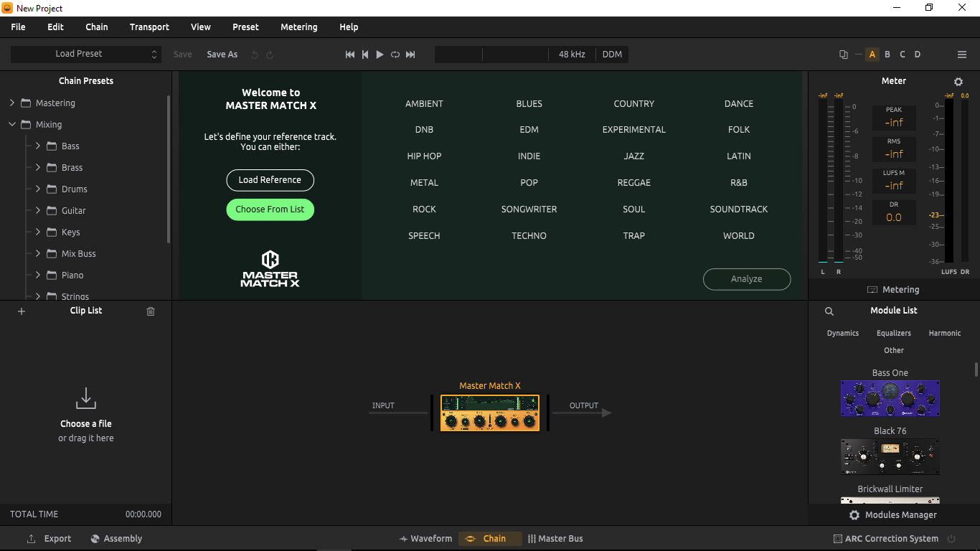Click the Module List scrollbar
Viewport: 980px width, 551px height.
pos(976,369)
